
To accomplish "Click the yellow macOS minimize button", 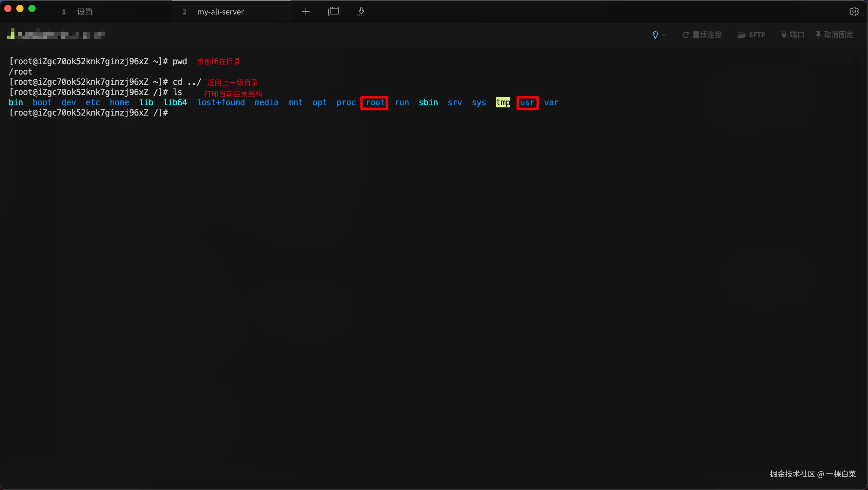I will coord(20,8).
